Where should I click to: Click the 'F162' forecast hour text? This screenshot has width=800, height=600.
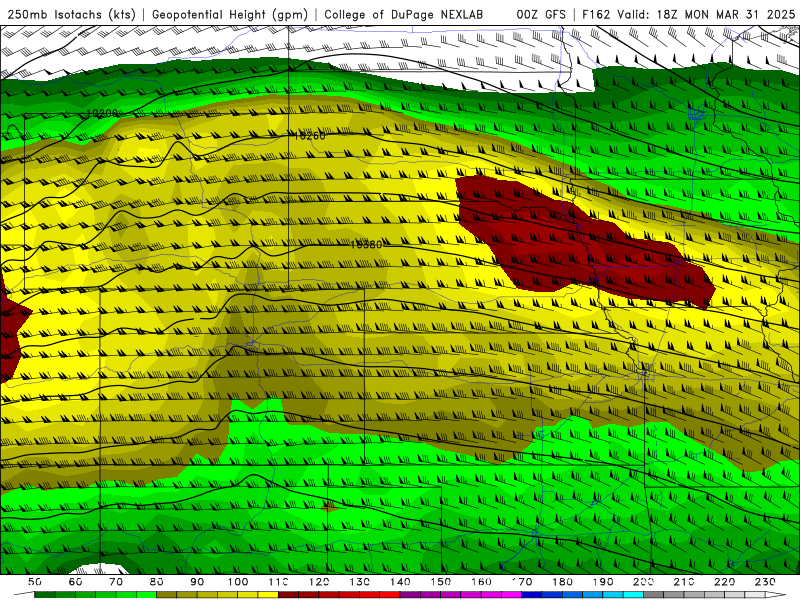tap(597, 15)
